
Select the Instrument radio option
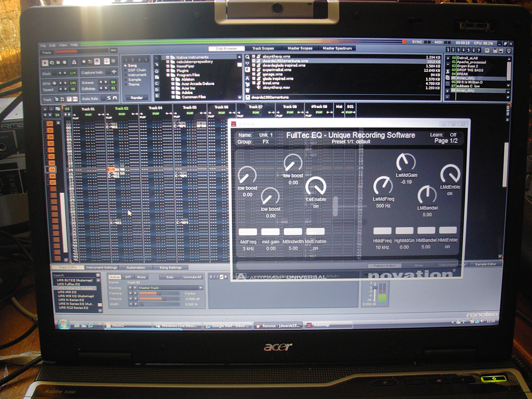click(137, 75)
